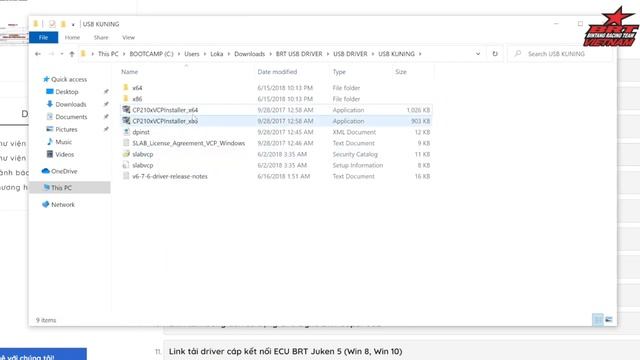Click the Desktop icon in sidebar
Viewport: 640px width, 360px height.
50,91
